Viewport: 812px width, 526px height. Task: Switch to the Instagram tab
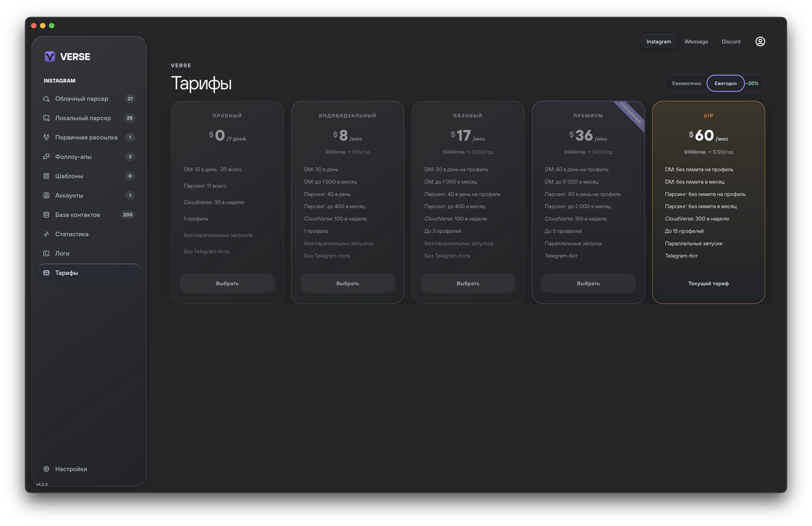coord(658,42)
